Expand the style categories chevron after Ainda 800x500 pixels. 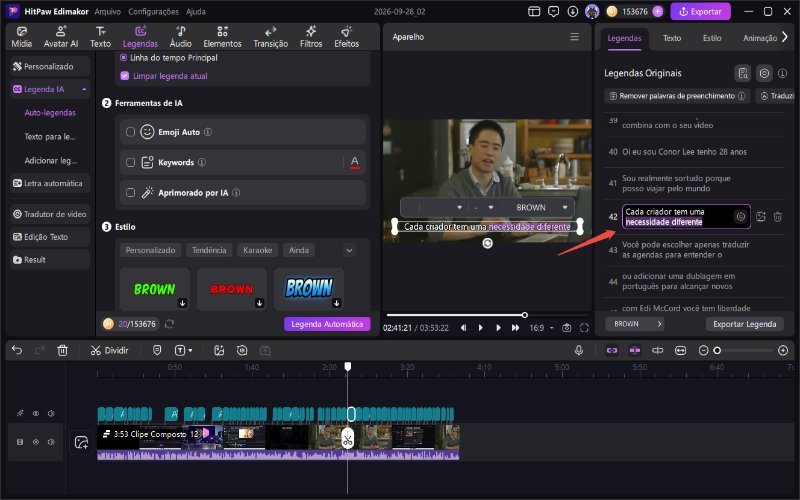click(x=349, y=251)
